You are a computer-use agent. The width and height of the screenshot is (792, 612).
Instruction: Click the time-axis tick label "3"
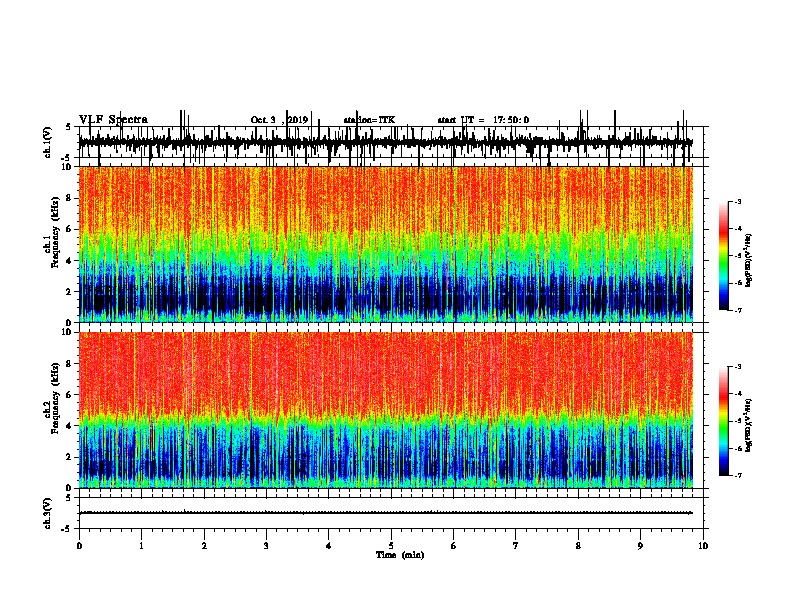click(x=266, y=546)
